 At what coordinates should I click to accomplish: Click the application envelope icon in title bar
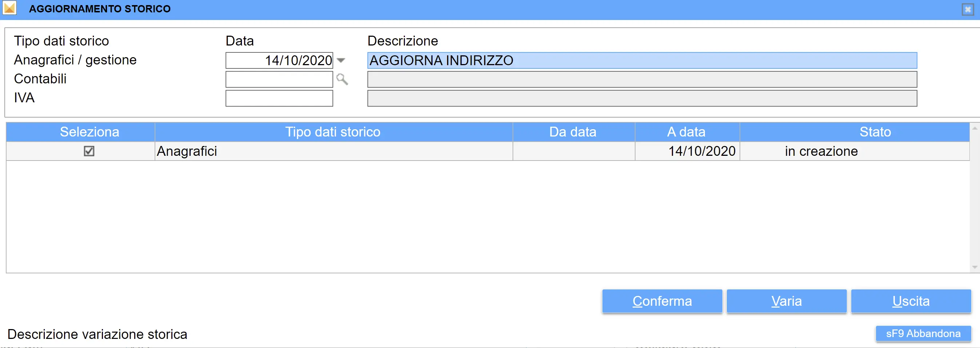(9, 8)
